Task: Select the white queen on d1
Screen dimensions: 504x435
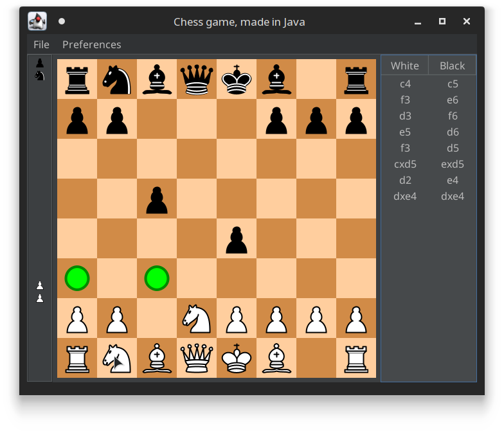Action: pos(197,358)
